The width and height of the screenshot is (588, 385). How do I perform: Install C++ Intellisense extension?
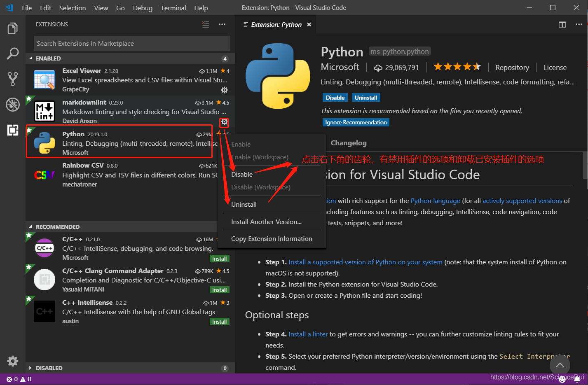click(x=219, y=322)
